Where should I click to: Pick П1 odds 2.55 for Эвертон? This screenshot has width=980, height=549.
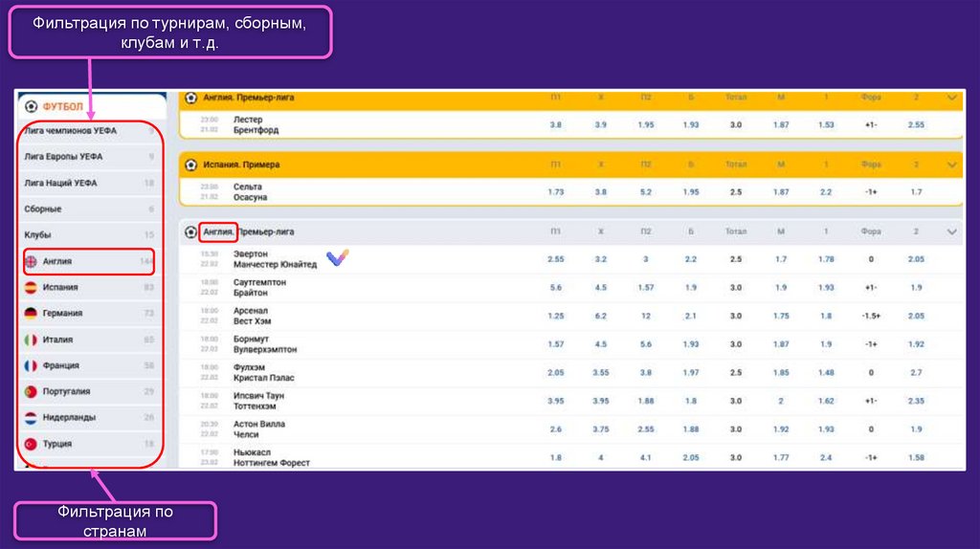point(556,259)
